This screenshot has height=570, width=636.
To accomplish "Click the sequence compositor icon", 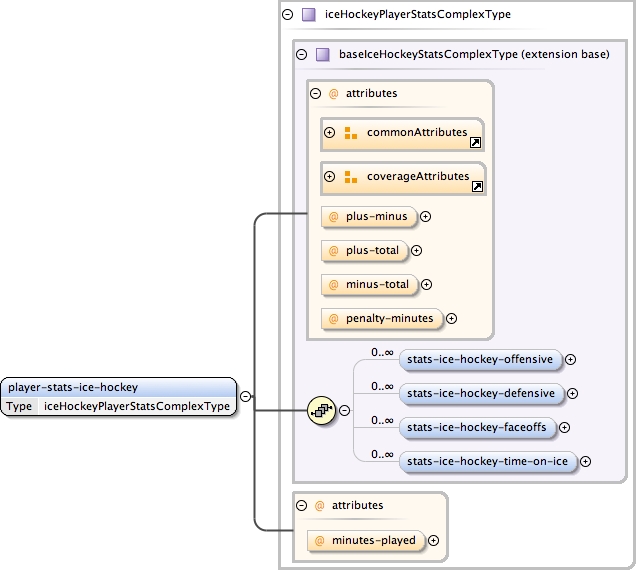I will pyautogui.click(x=319, y=409).
